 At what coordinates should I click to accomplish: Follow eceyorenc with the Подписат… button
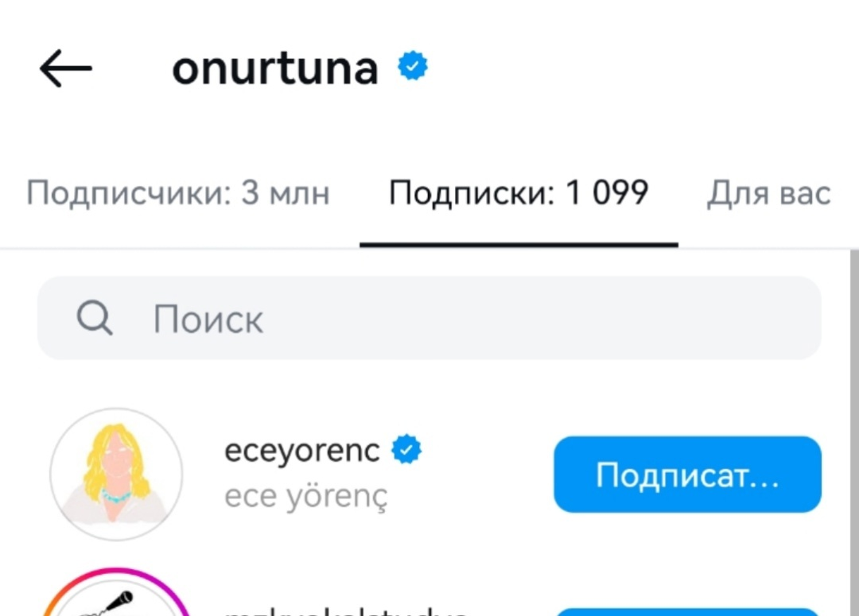coord(687,475)
